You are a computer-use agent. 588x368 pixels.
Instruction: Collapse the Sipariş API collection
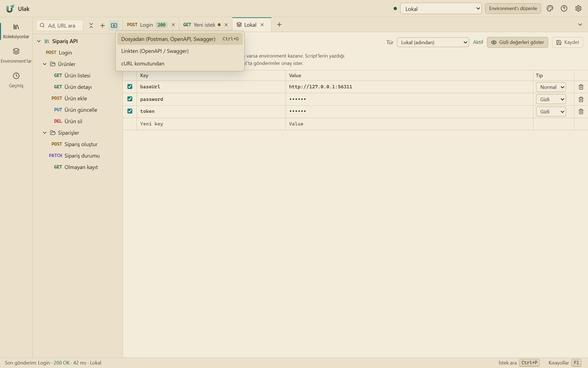(x=39, y=41)
